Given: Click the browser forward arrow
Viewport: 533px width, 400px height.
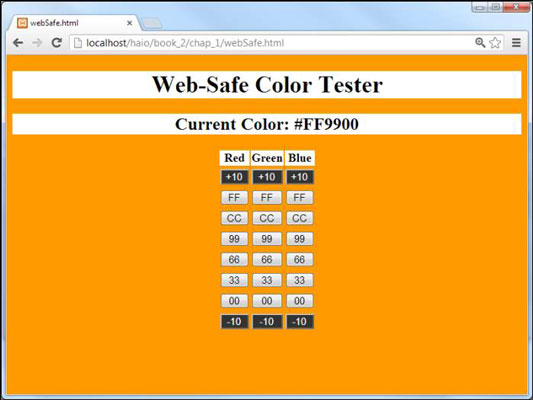Looking at the screenshot, I should pyautogui.click(x=37, y=43).
